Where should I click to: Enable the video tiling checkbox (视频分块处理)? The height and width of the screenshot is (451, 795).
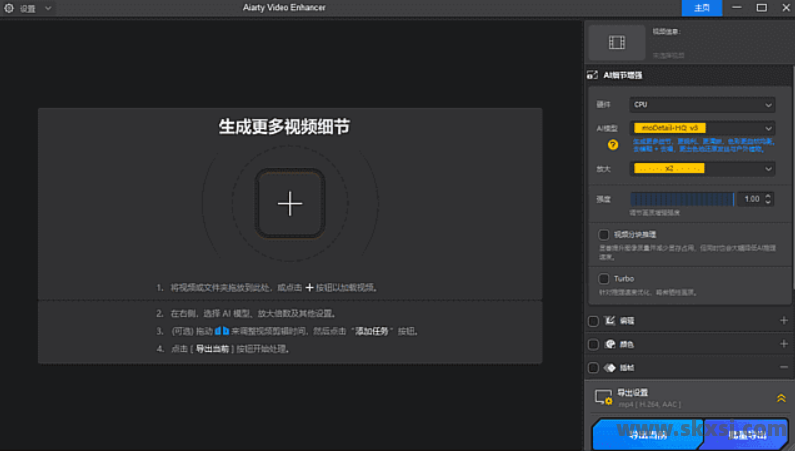[604, 235]
